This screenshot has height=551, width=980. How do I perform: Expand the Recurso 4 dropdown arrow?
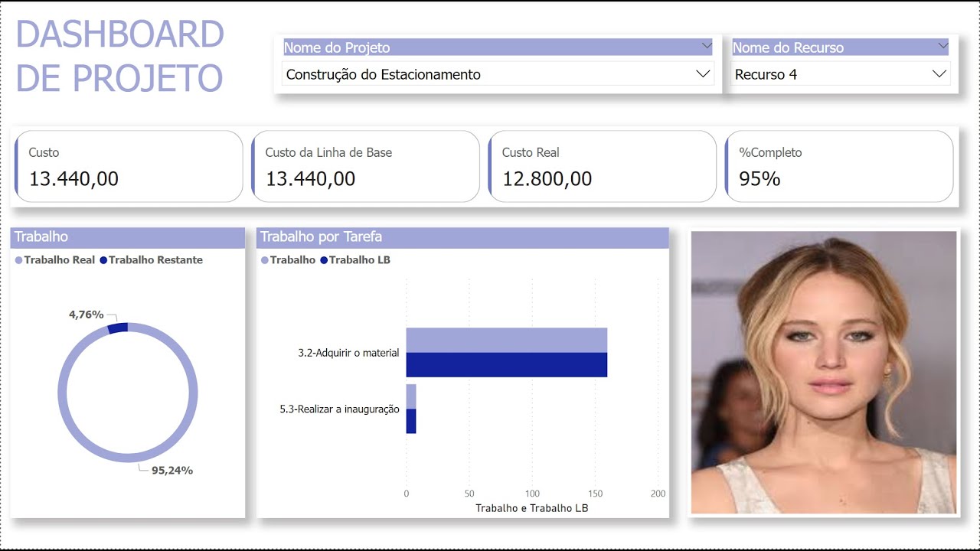coord(939,74)
